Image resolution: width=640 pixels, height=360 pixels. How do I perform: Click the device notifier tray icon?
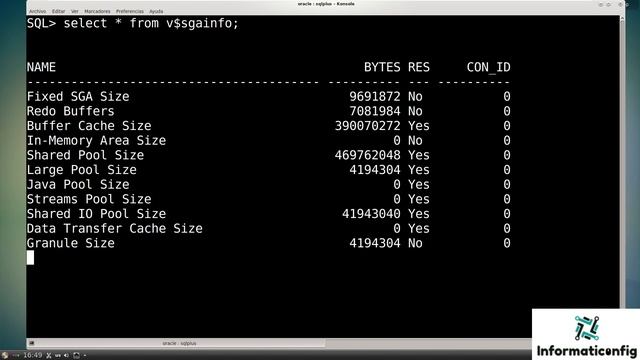76,356
